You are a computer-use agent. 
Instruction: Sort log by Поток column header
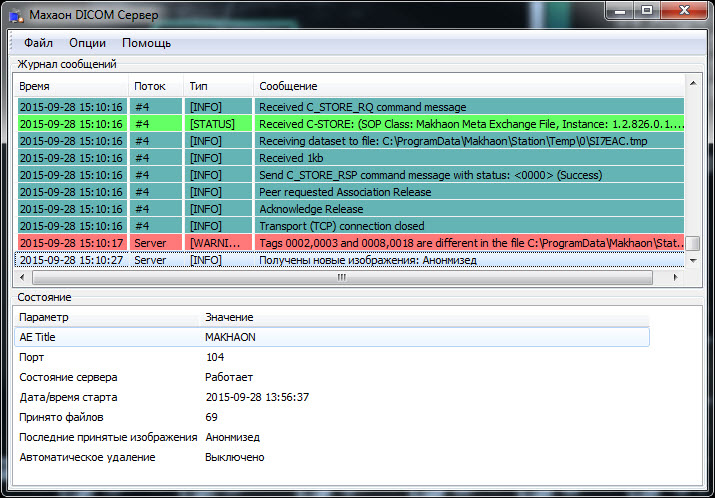point(156,86)
